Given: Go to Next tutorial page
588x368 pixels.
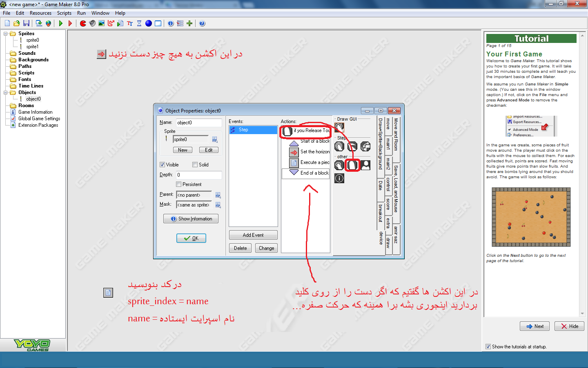Looking at the screenshot, I should click(535, 326).
